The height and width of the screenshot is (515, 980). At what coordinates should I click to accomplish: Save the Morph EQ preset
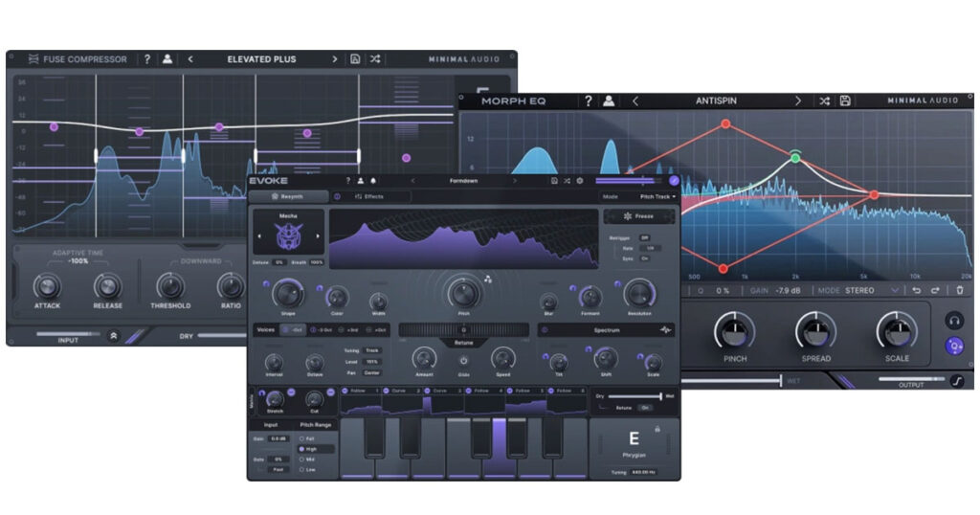[x=845, y=101]
